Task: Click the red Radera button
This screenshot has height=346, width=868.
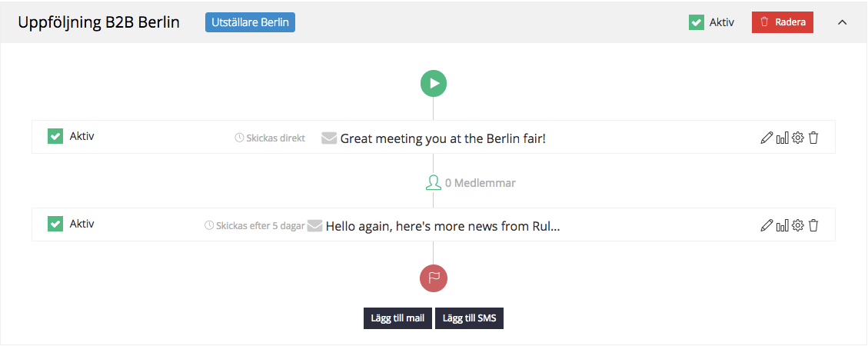Action: point(782,22)
